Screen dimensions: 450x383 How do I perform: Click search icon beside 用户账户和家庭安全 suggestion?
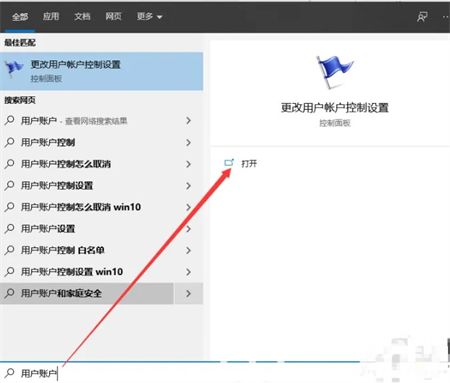[x=10, y=293]
